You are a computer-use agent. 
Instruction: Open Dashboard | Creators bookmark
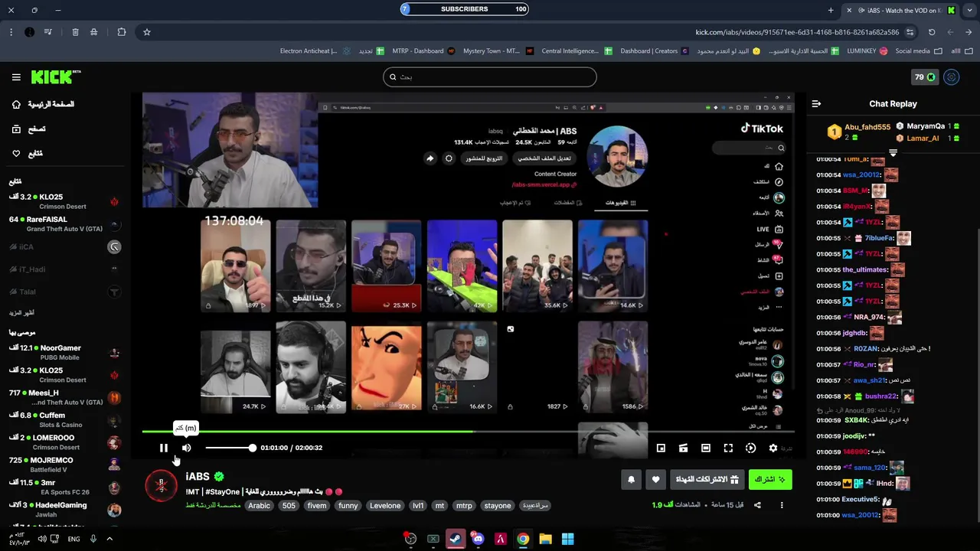(655, 51)
